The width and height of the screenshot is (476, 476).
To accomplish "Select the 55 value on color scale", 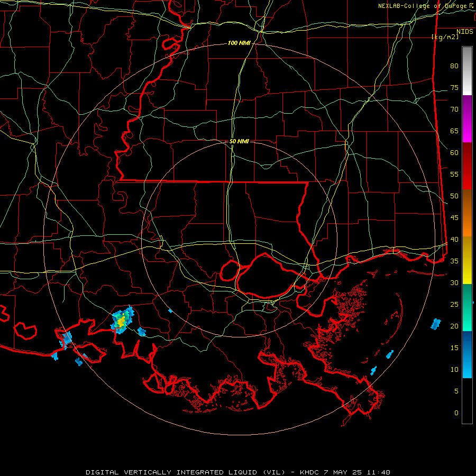I will [454, 174].
